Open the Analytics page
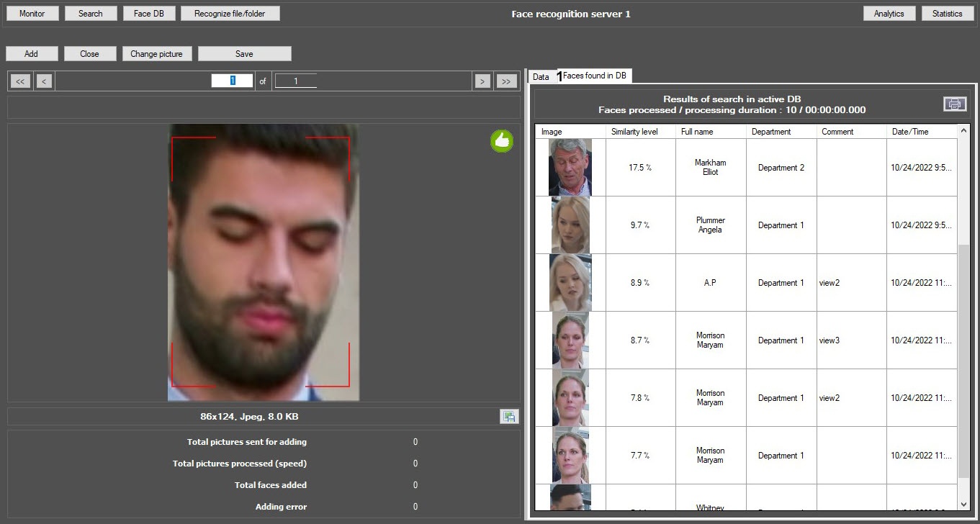980x524 pixels. (889, 14)
